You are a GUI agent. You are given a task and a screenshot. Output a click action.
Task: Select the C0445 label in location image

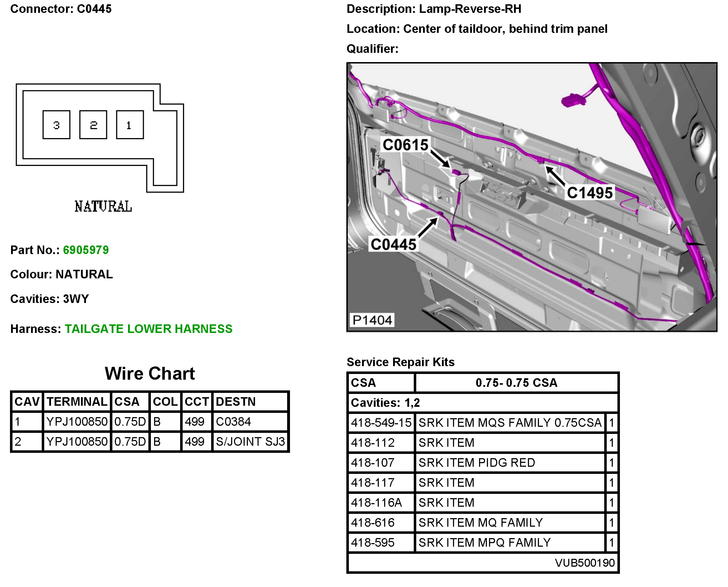click(x=393, y=244)
